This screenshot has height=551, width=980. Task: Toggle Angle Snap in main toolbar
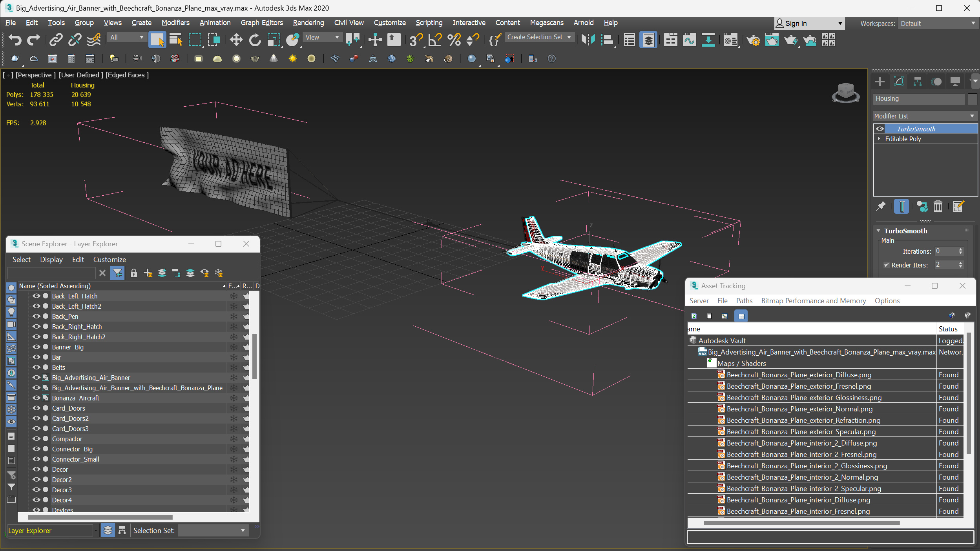point(435,40)
